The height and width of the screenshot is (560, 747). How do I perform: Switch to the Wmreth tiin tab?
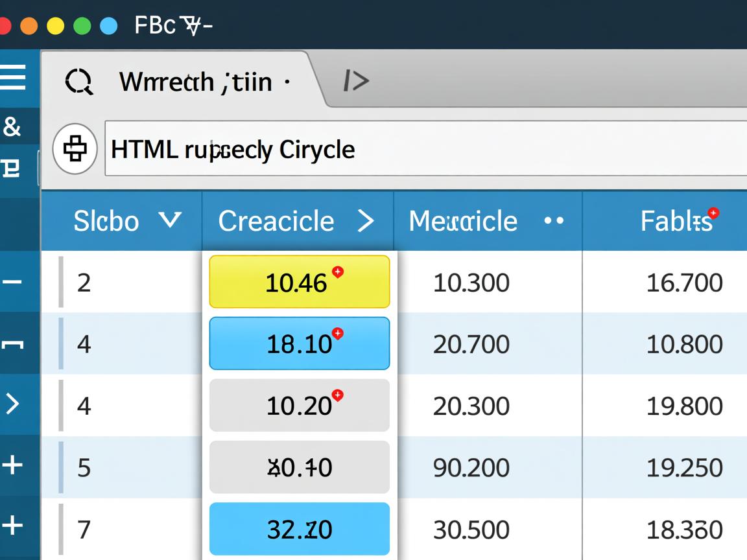click(x=195, y=82)
